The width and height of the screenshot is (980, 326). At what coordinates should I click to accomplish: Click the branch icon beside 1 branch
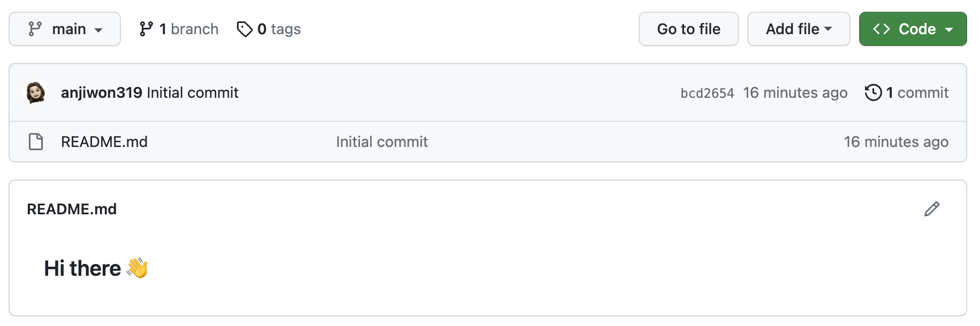point(146,29)
